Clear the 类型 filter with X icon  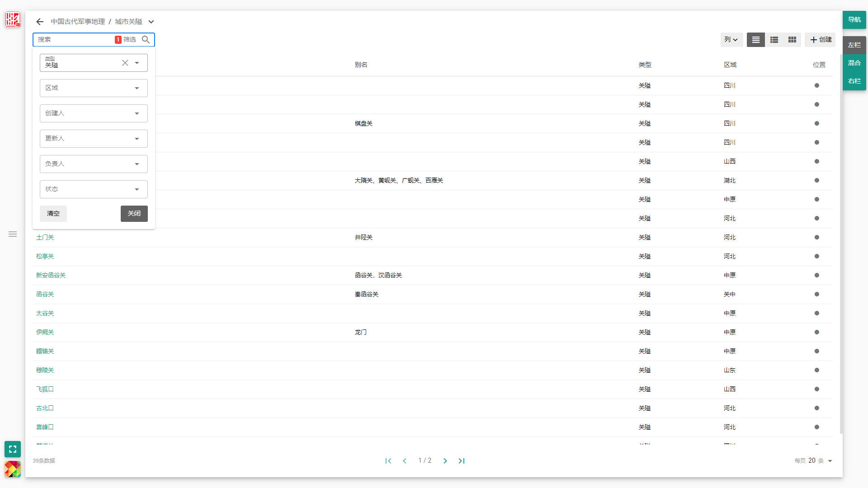[x=125, y=63]
